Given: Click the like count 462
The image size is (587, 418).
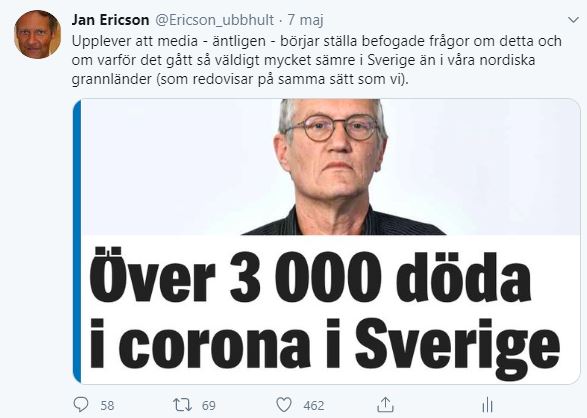Looking at the screenshot, I should click(x=314, y=405).
